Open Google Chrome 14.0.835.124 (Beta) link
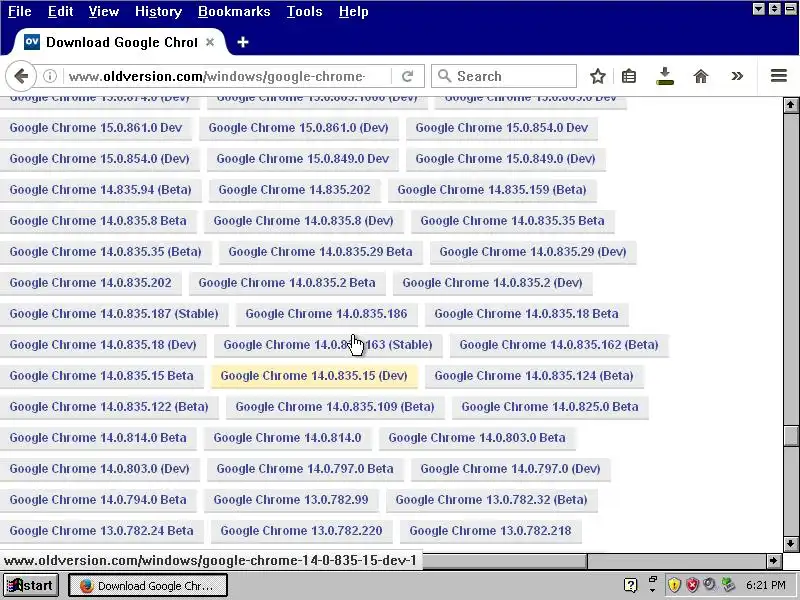The width and height of the screenshot is (800, 600). click(534, 376)
